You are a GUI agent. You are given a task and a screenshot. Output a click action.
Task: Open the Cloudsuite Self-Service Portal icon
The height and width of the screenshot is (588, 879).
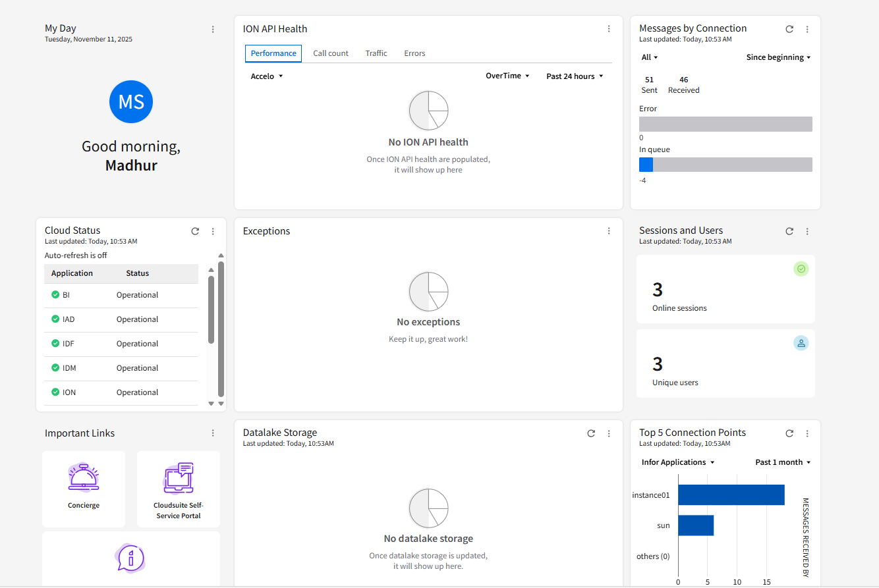(x=178, y=477)
